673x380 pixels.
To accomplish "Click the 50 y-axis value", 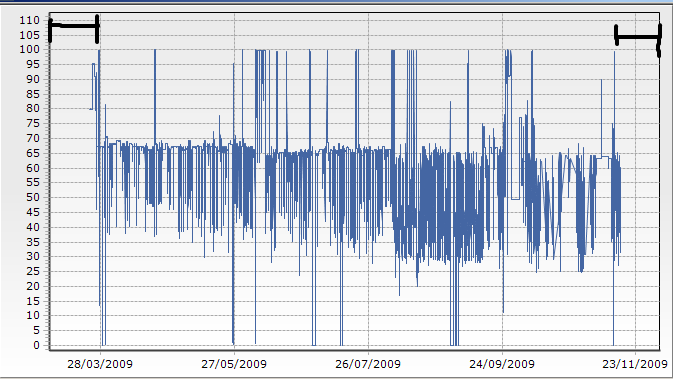I will (33, 198).
